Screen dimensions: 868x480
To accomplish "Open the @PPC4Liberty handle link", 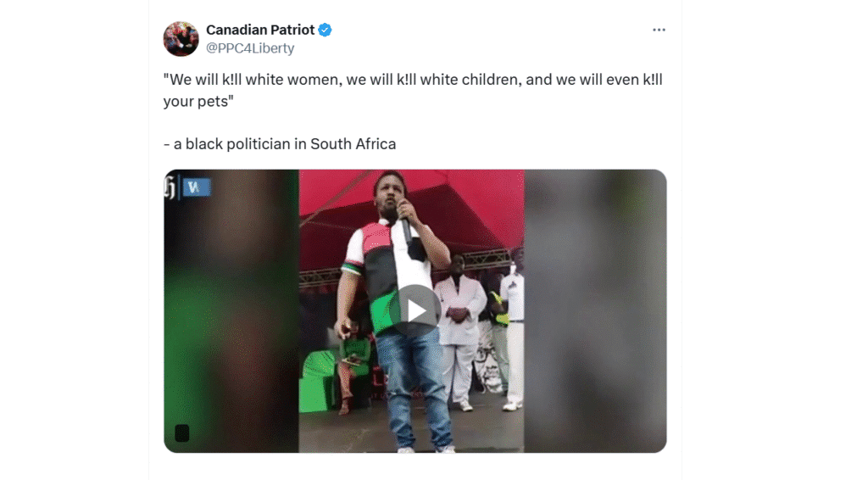I will tap(250, 48).
